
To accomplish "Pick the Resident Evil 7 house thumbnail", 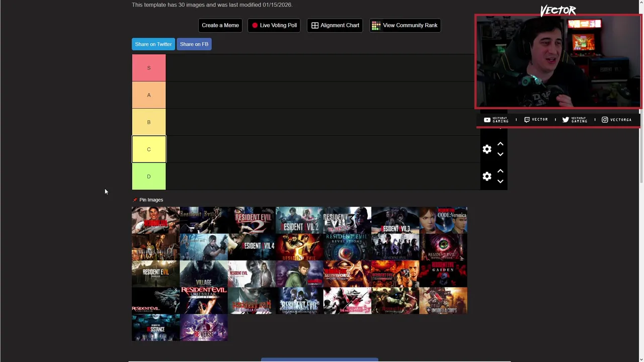I will click(155, 274).
